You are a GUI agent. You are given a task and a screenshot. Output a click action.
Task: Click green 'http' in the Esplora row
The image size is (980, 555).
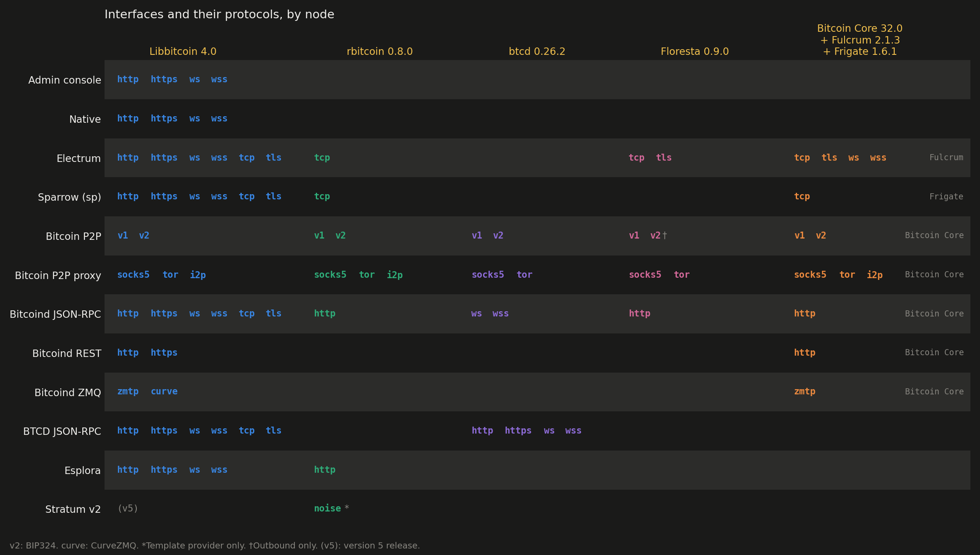pos(324,470)
